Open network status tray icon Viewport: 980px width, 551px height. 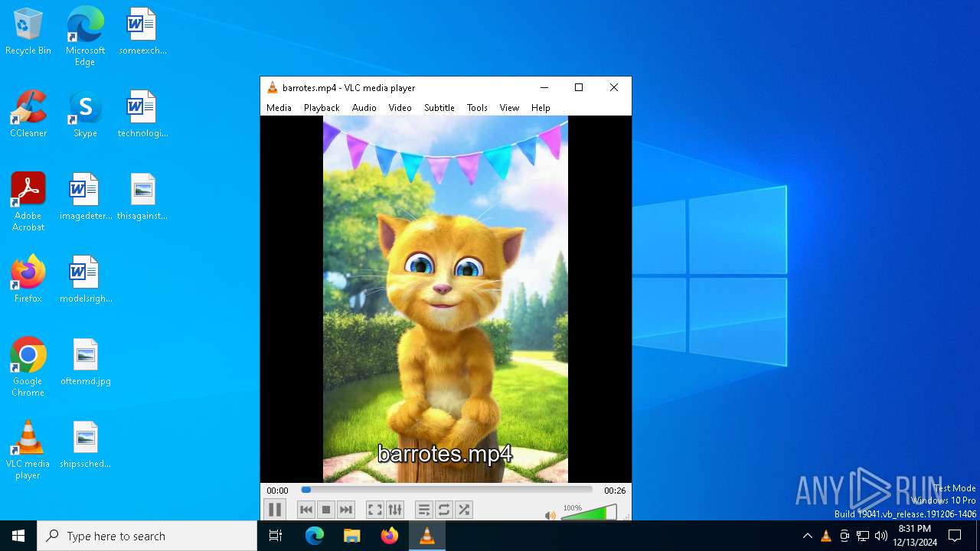pyautogui.click(x=863, y=536)
